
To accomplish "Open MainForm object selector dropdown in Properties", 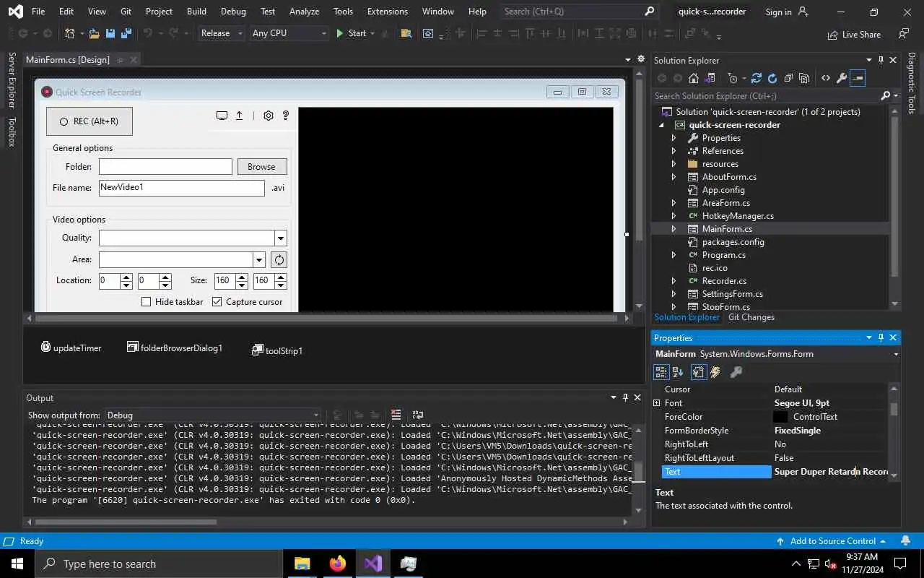I will coord(896,354).
